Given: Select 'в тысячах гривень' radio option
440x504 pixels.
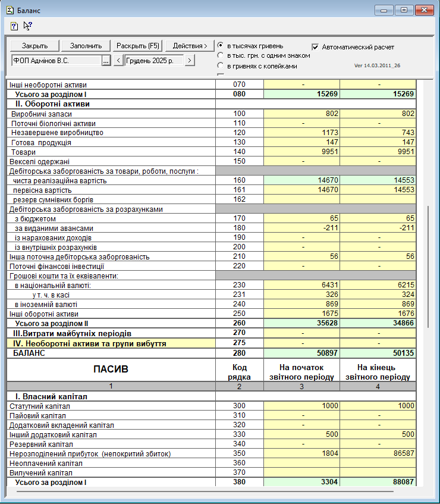Looking at the screenshot, I should click(x=221, y=46).
